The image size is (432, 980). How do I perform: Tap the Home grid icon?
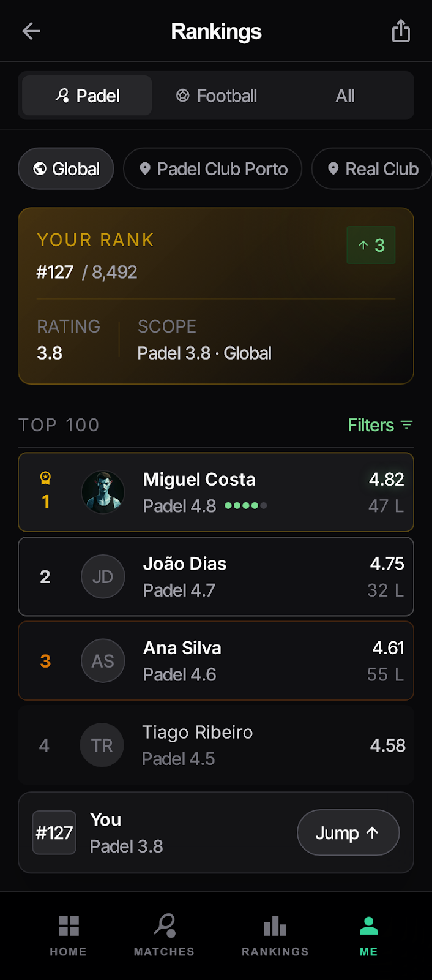(x=68, y=927)
